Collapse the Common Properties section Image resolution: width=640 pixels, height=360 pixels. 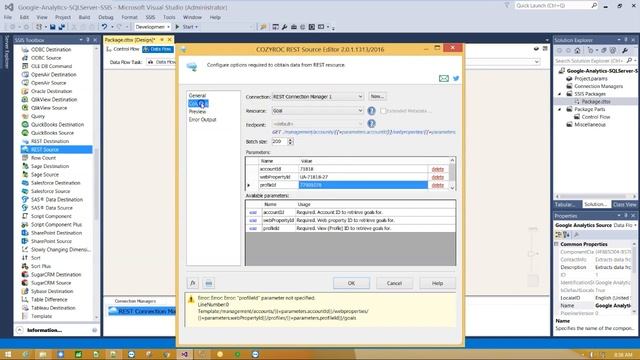click(x=556, y=244)
